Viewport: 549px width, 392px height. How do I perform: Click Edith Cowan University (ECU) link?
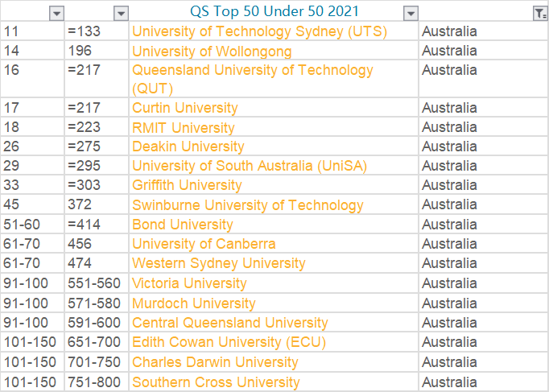pyautogui.click(x=229, y=342)
